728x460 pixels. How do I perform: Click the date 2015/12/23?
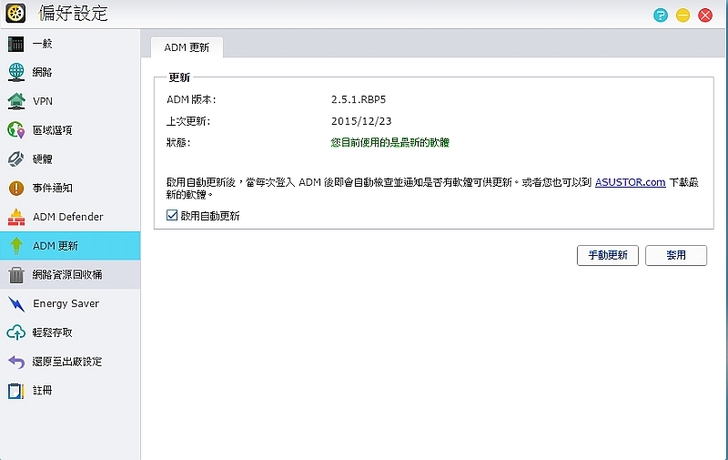click(361, 121)
